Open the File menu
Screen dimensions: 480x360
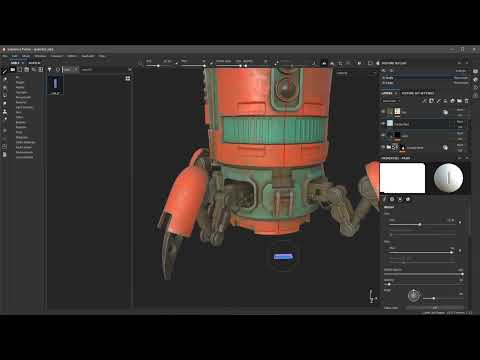point(5,56)
